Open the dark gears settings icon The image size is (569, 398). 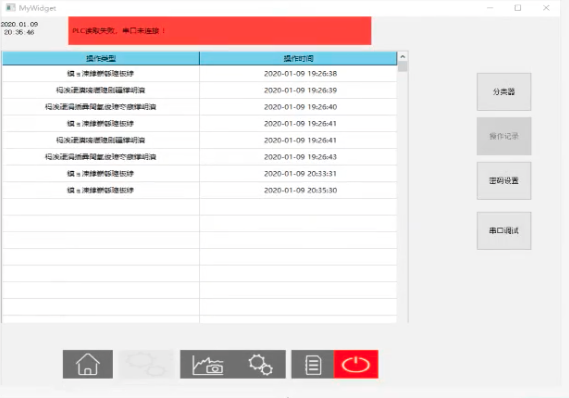pyautogui.click(x=260, y=364)
